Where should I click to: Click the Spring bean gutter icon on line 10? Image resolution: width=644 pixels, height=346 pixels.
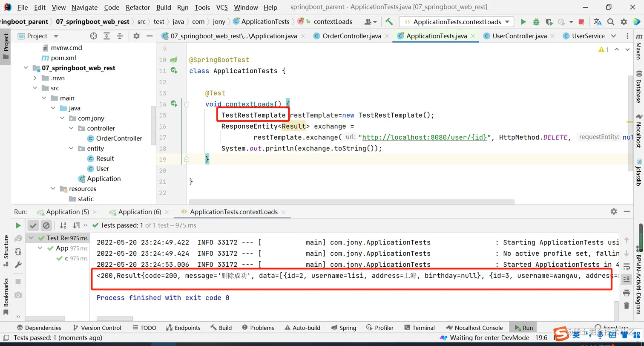(174, 59)
